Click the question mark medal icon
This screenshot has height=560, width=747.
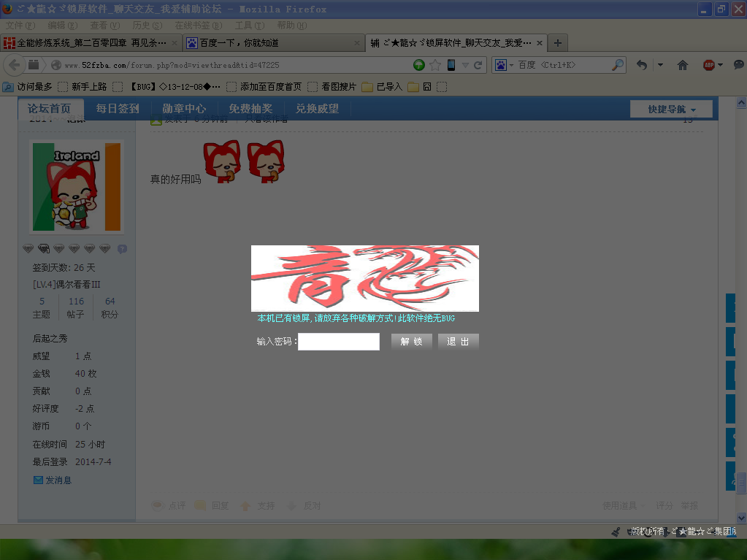click(x=123, y=248)
